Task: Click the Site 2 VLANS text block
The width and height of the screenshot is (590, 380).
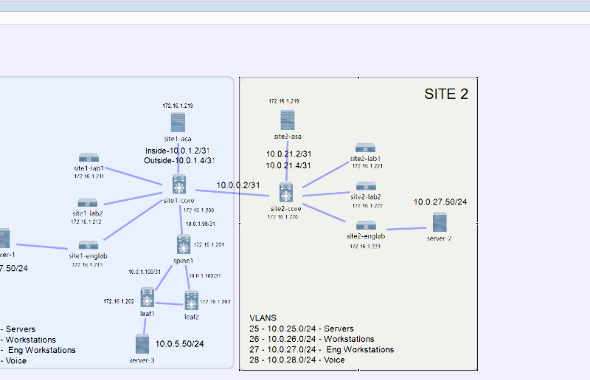Action: 321,339
